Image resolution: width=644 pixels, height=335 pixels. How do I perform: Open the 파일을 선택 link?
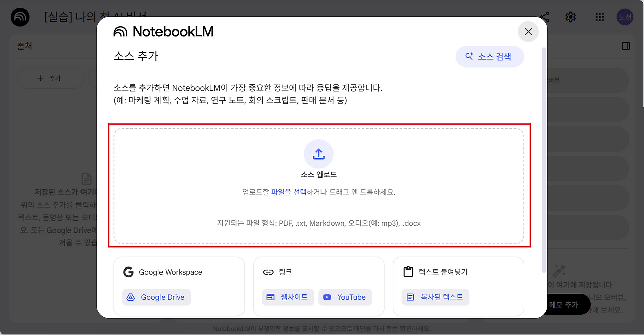[289, 192]
